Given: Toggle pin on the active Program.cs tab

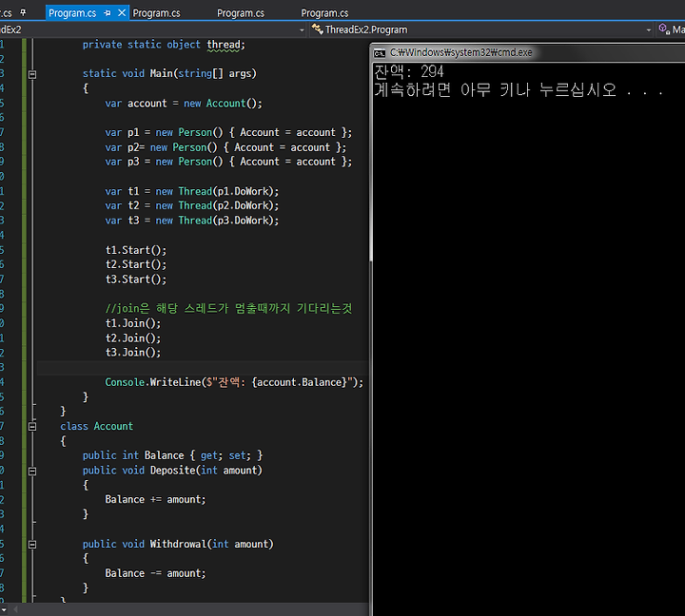Looking at the screenshot, I should (108, 13).
